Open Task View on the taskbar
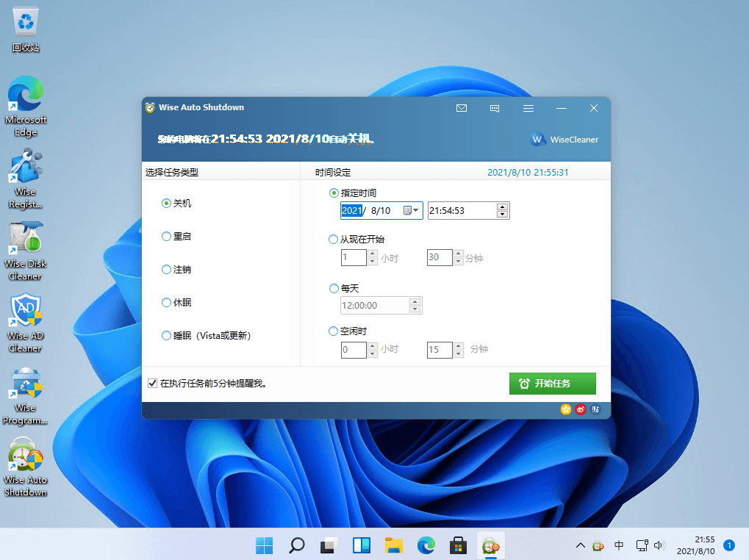 329,545
